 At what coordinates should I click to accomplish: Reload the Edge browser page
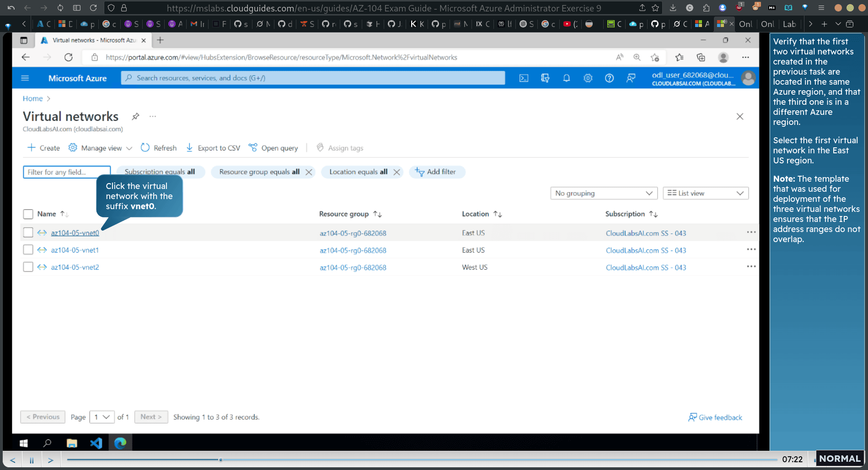coord(69,57)
